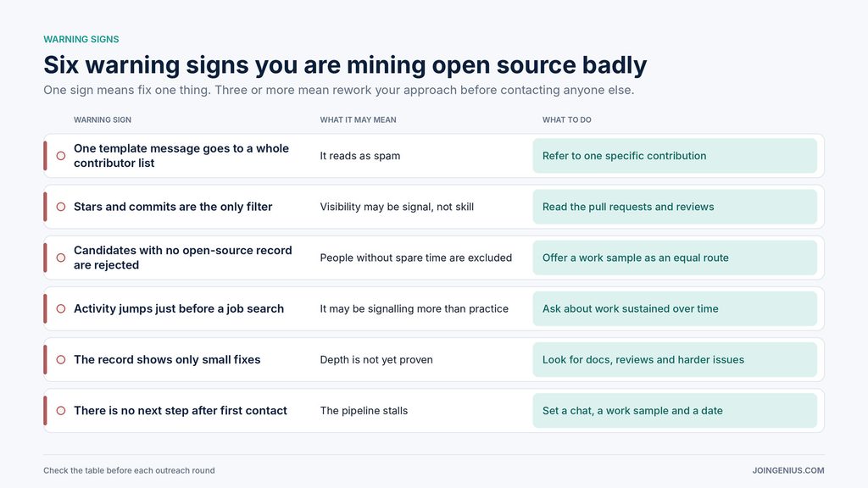The height and width of the screenshot is (488, 868).
Task: Click the 'Look for docs, reviews and harder issues' box
Action: (675, 359)
